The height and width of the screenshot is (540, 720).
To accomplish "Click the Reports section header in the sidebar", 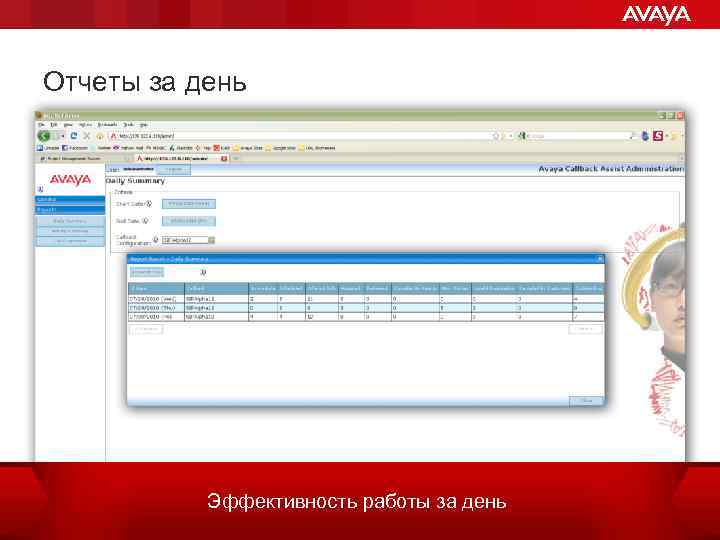I will click(70, 209).
